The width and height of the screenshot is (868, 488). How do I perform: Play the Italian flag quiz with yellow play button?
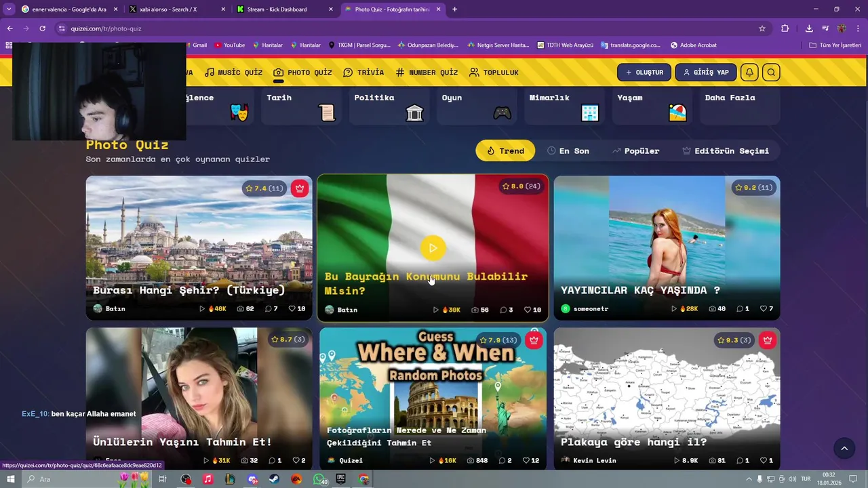click(x=433, y=248)
